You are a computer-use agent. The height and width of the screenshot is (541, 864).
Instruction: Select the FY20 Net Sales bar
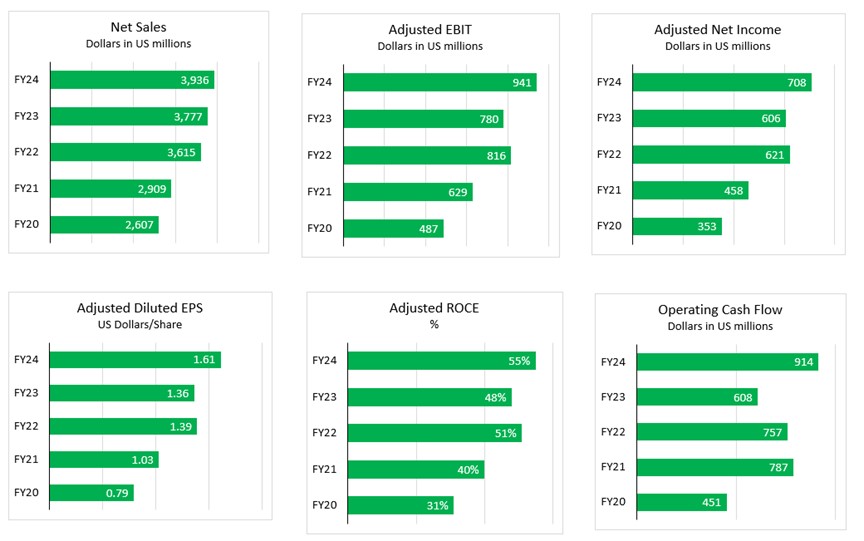[104, 224]
